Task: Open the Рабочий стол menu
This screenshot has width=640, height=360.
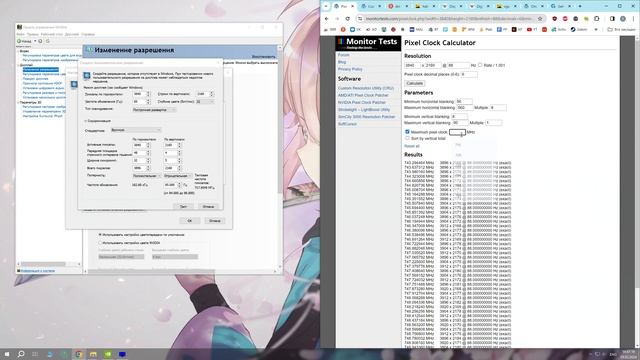Action: 52,34
